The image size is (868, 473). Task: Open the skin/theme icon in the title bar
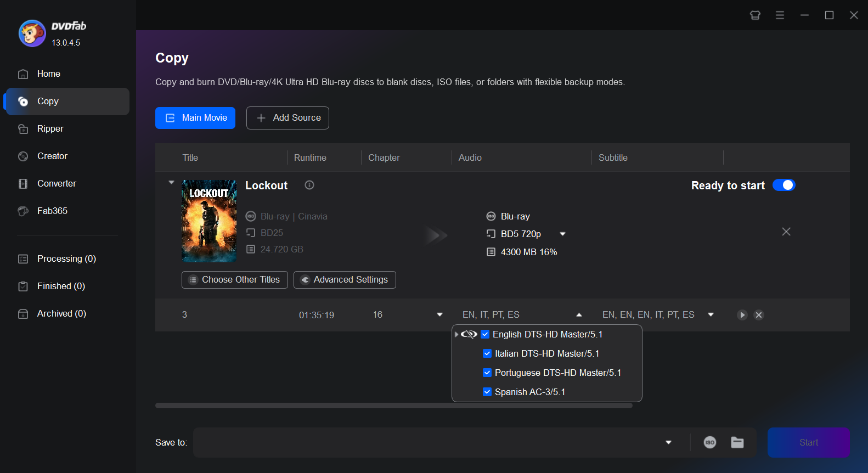pos(756,15)
